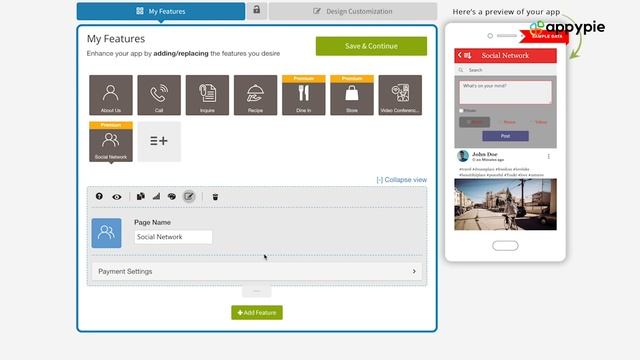Tick the Private checkbox in the preview
Screen dimensions: 640x360
pyautogui.click(x=461, y=110)
